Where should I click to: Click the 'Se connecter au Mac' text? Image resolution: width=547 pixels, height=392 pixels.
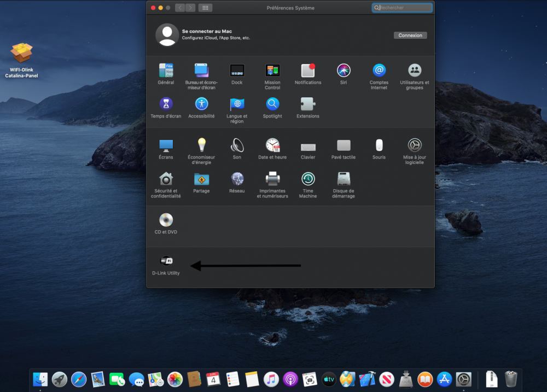(207, 31)
